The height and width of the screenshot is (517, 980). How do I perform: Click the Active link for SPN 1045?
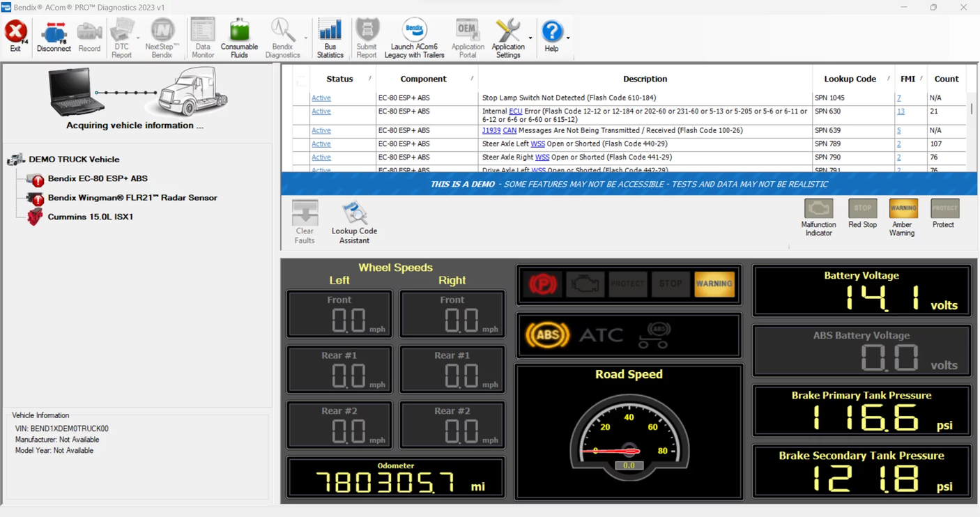[321, 98]
